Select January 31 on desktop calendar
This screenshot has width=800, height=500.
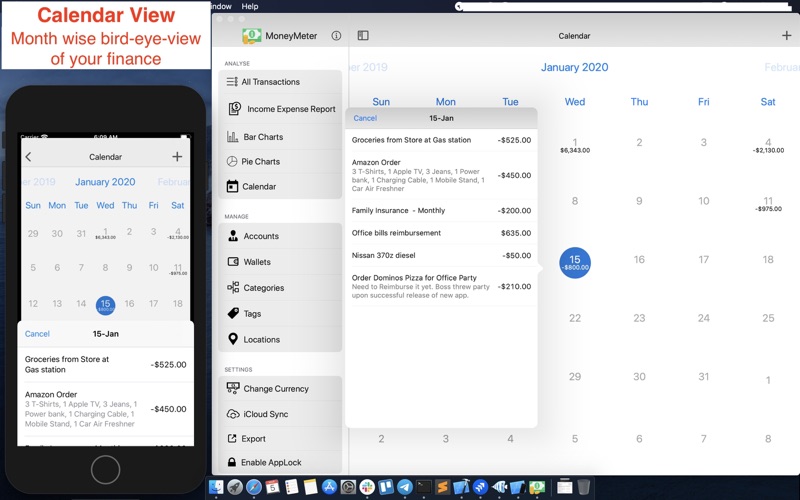[x=704, y=377]
